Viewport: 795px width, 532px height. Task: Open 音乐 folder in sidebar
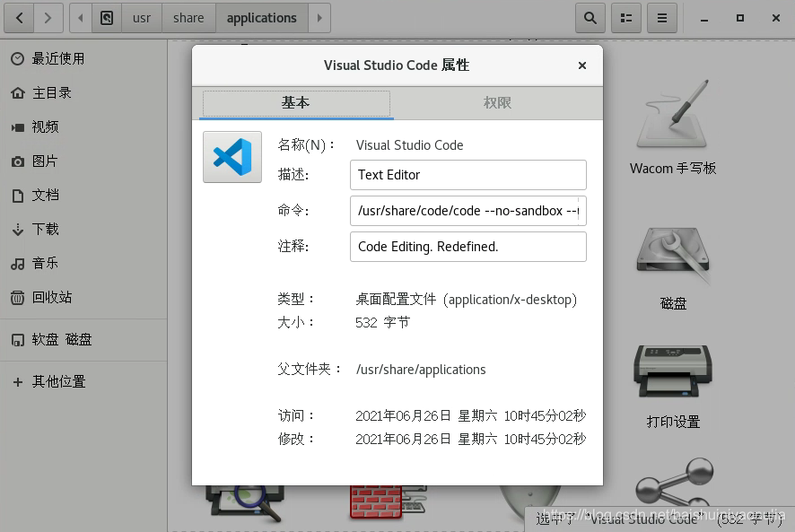pyautogui.click(x=83, y=263)
